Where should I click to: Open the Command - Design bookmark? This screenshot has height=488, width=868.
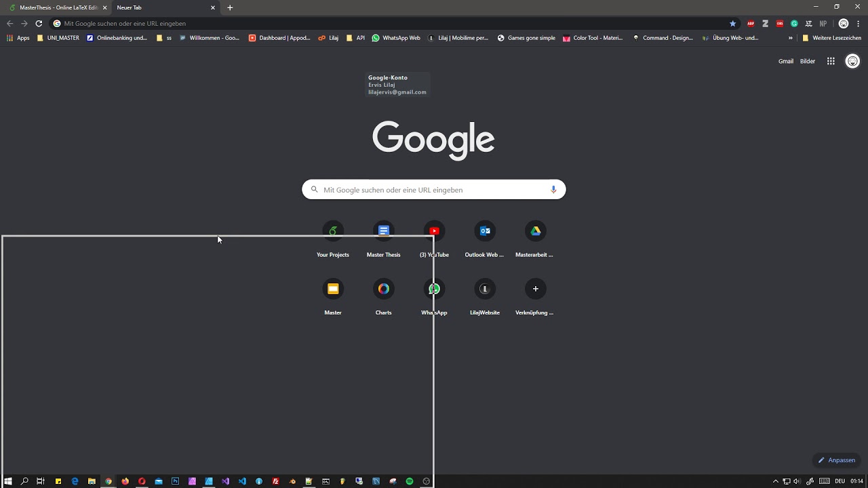click(663, 38)
